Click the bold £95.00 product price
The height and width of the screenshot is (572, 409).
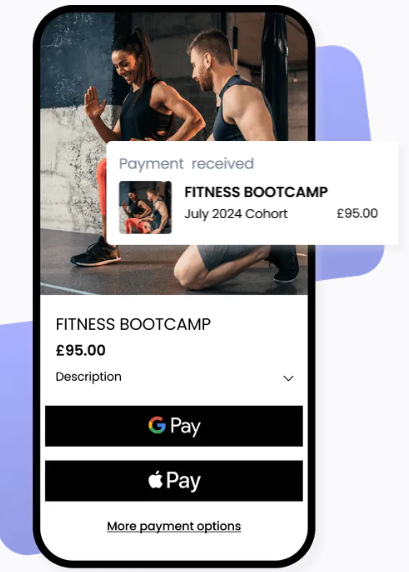point(81,350)
